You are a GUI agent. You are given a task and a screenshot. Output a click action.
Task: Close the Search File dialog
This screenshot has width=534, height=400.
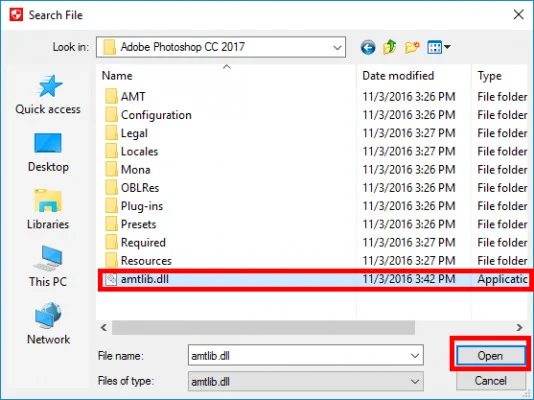[x=518, y=15]
